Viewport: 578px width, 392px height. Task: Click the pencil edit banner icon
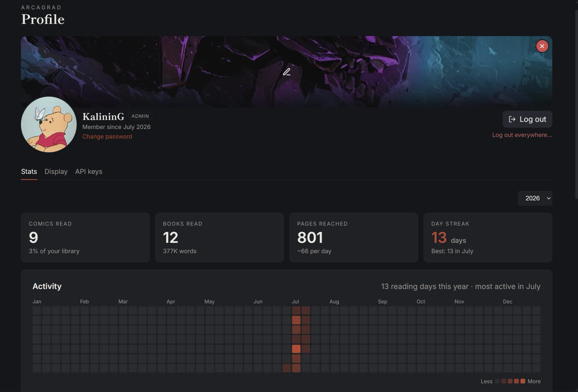click(x=286, y=72)
